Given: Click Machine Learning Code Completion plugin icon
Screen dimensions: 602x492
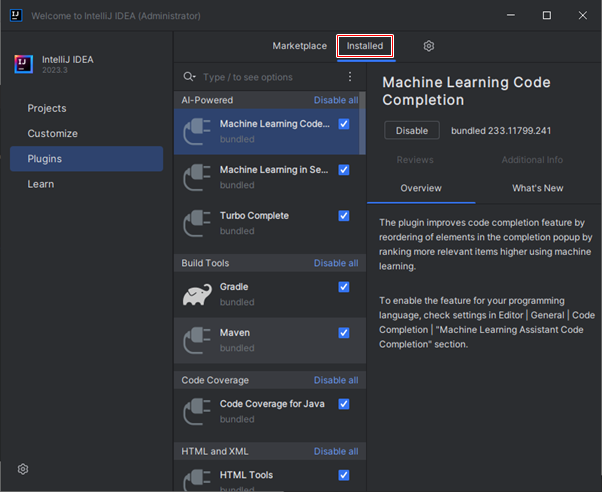Looking at the screenshot, I should pos(197,132).
